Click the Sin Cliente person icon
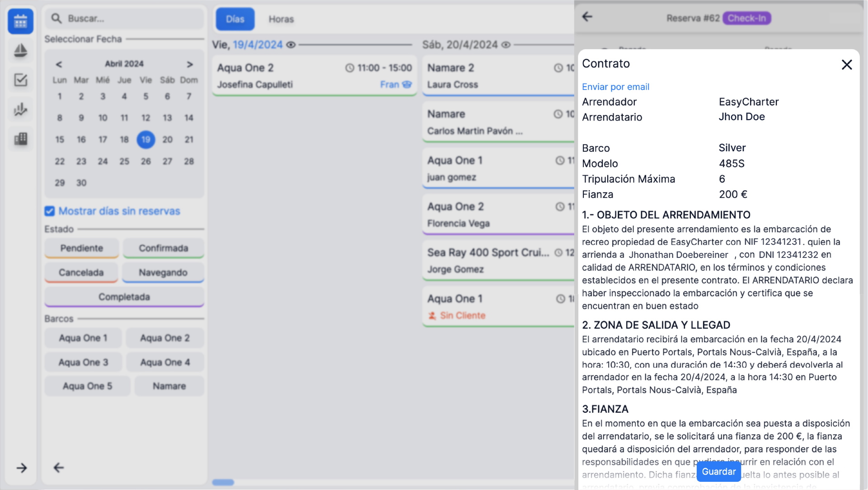Viewport: 868px width, 490px height. (432, 316)
